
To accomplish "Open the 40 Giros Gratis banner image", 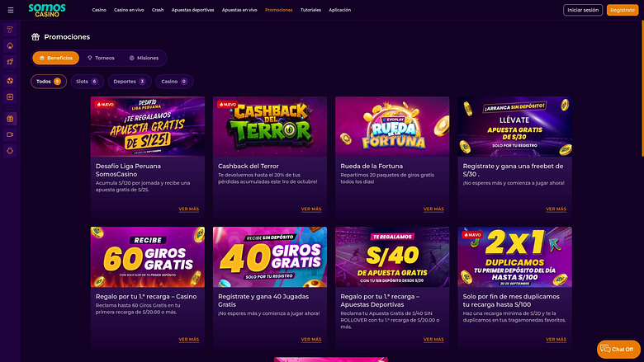I will pyautogui.click(x=270, y=257).
